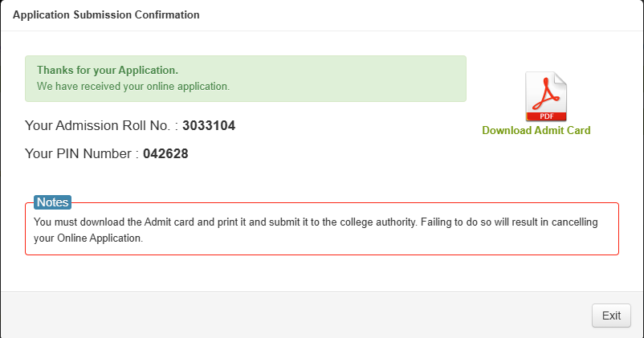Select the PIN value 042628
Image resolution: width=644 pixels, height=338 pixels.
165,153
